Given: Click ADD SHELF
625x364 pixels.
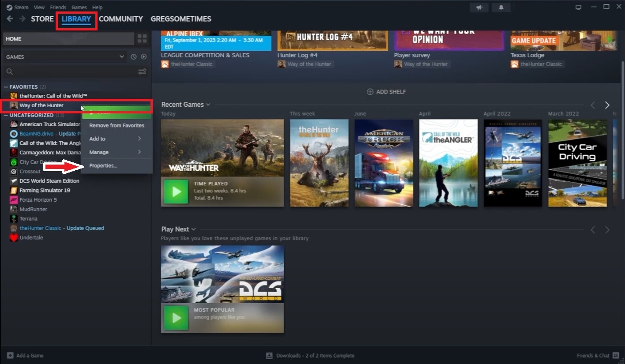Looking at the screenshot, I should tap(386, 91).
